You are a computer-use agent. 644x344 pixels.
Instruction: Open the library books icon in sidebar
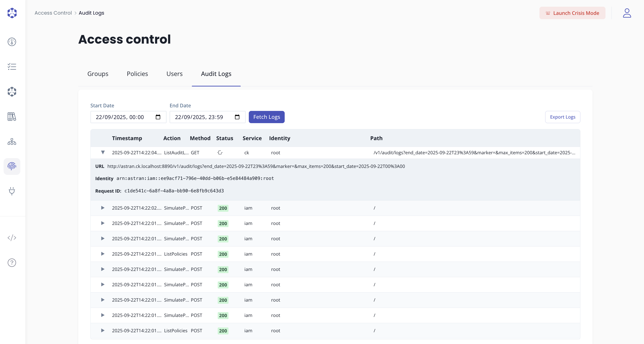[12, 117]
